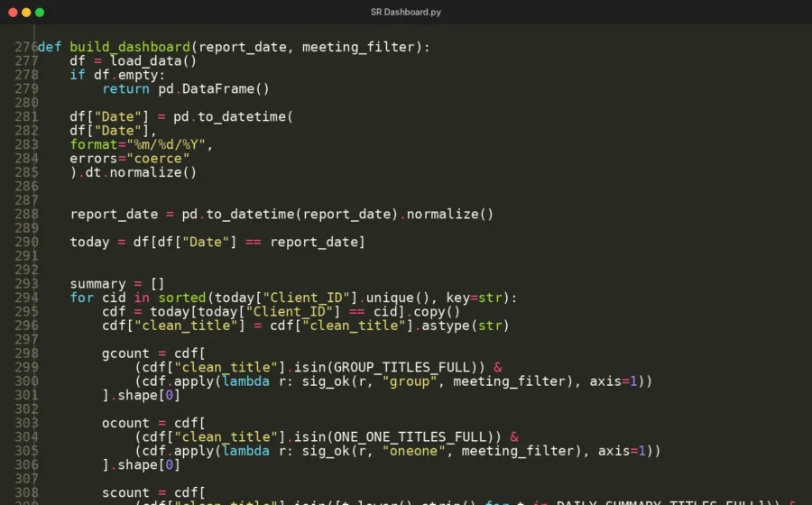Click 'pd.to_datetime(' on line 281
The width and height of the screenshot is (812, 505).
pos(233,117)
